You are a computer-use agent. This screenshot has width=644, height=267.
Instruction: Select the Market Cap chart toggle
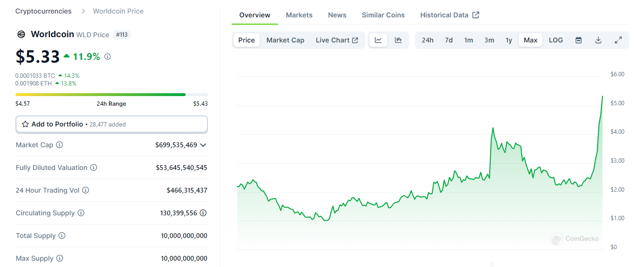[285, 40]
